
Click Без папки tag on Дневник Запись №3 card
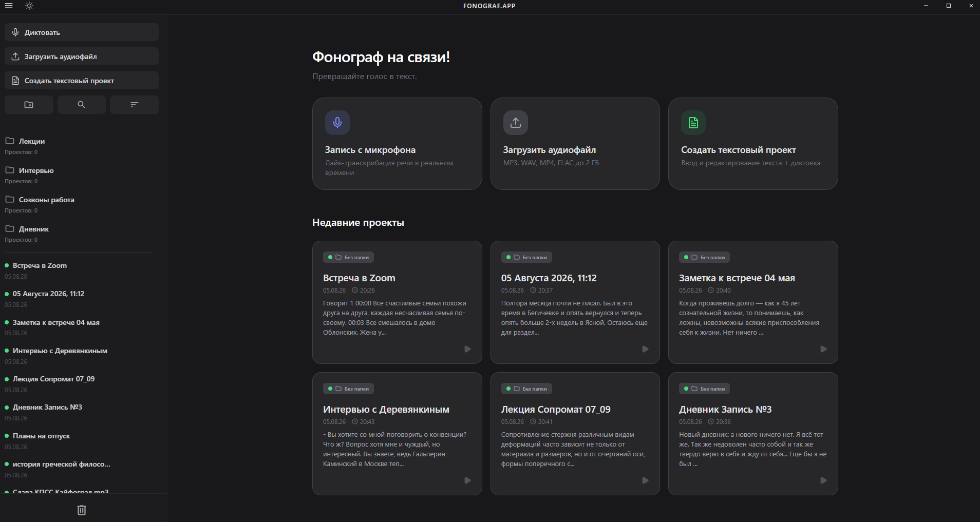click(704, 389)
